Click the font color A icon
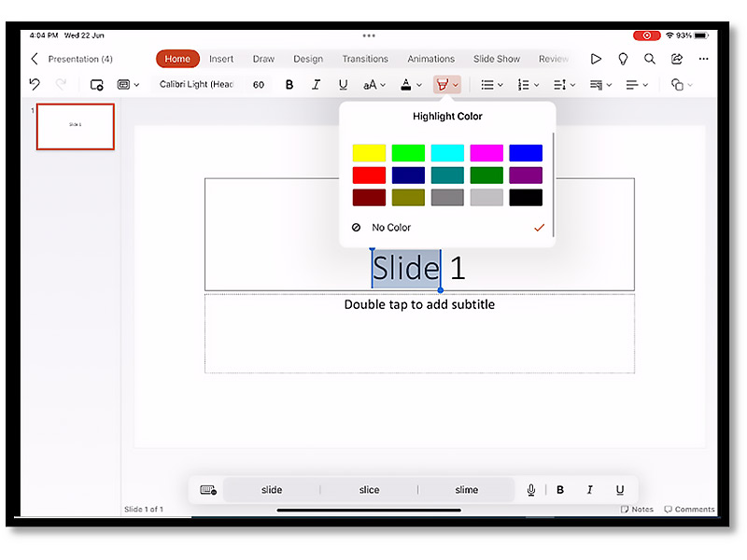Viewport: 747px width, 560px height. (406, 85)
